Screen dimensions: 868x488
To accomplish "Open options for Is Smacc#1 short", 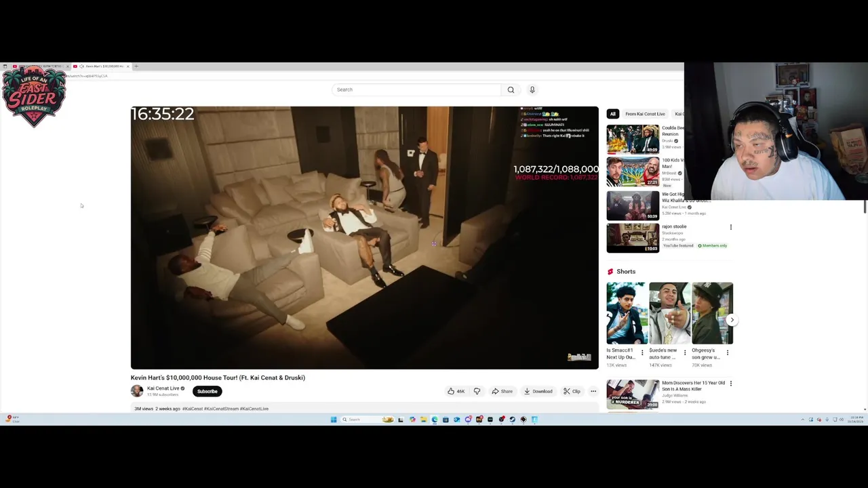I will [x=642, y=352].
